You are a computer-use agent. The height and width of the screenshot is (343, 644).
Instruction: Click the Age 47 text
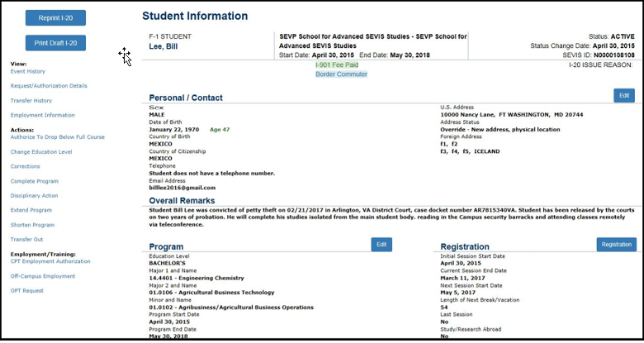point(220,130)
